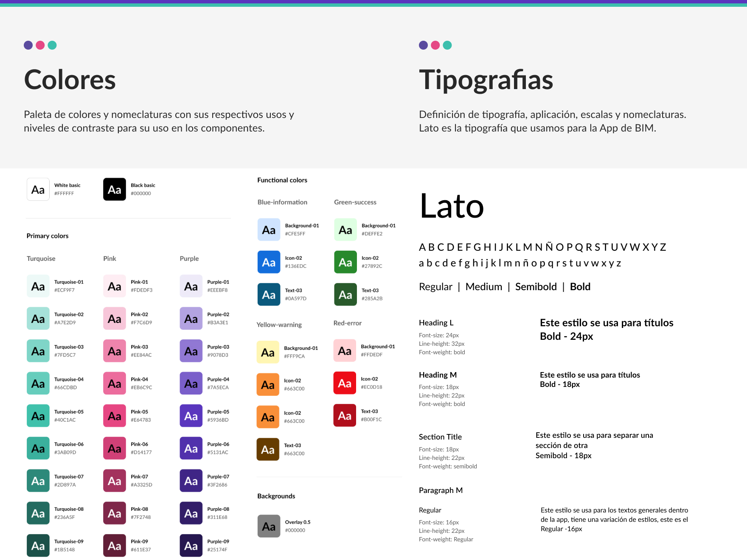Select the White basic Aa swatch

(38, 189)
